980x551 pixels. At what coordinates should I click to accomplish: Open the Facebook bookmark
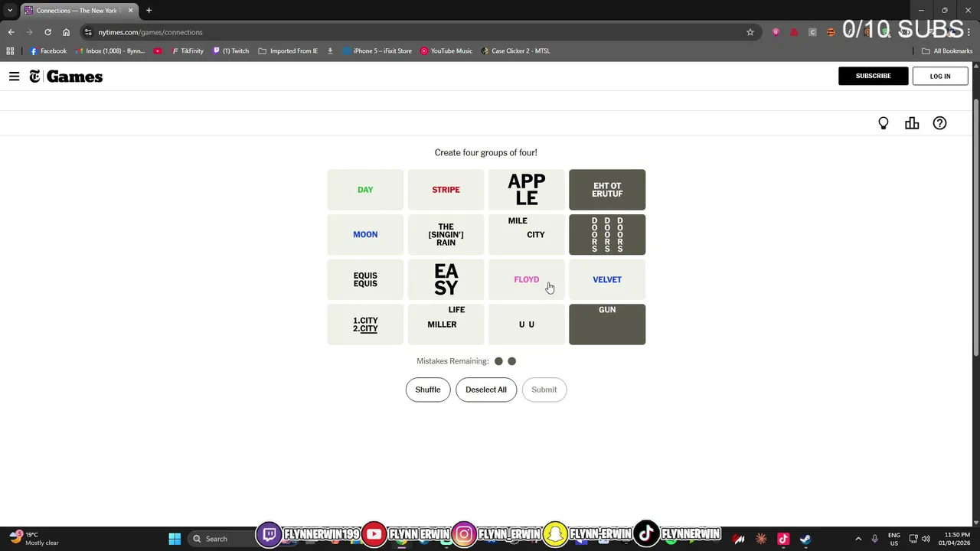pyautogui.click(x=48, y=51)
